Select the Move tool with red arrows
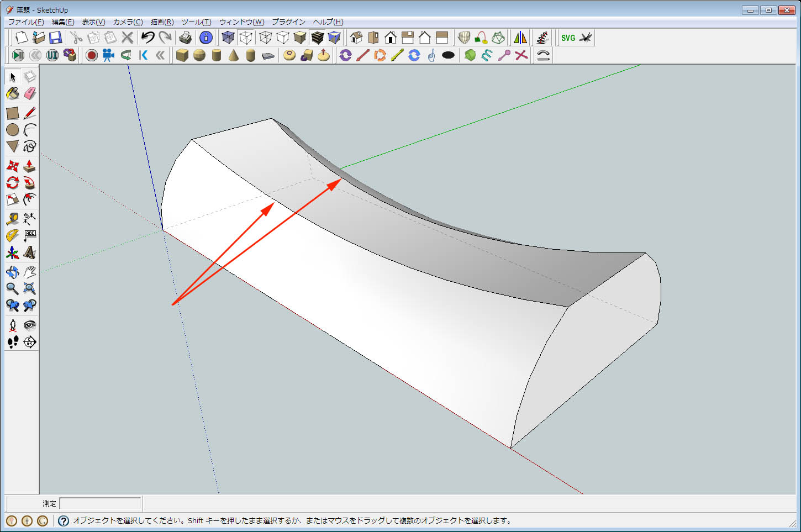The image size is (801, 532). pyautogui.click(x=13, y=166)
